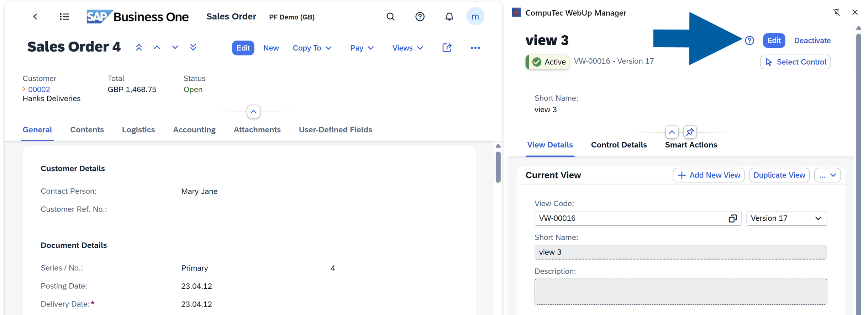Open User-Defined Fields tab
The image size is (868, 315).
pos(335,130)
